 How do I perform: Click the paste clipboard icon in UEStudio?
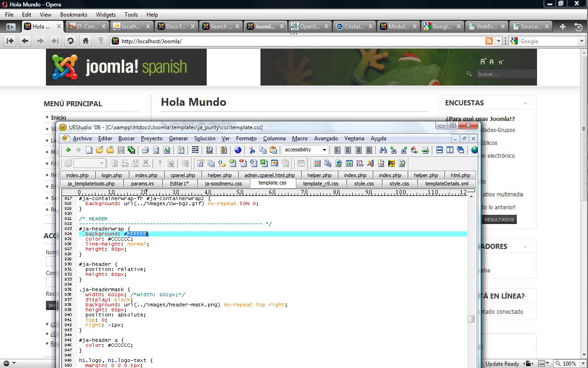coord(273,150)
